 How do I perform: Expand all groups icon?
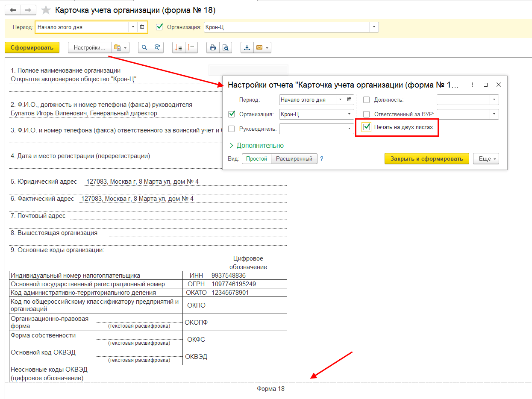(x=179, y=47)
